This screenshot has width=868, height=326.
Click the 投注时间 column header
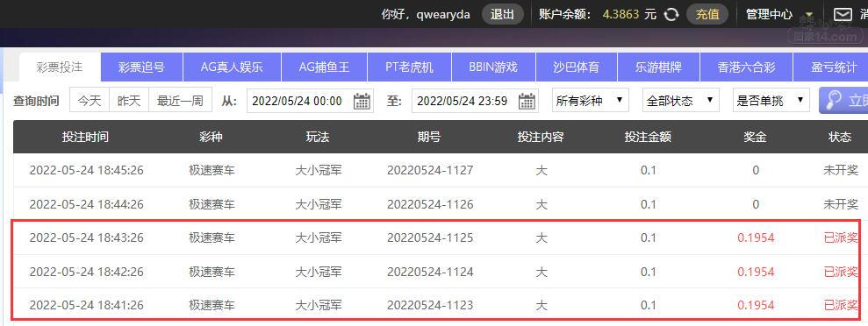[86, 137]
